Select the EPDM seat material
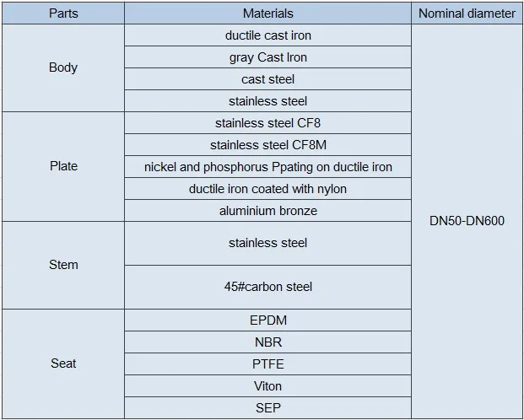Image resolution: width=524 pixels, height=420 pixels. pyautogui.click(x=267, y=320)
